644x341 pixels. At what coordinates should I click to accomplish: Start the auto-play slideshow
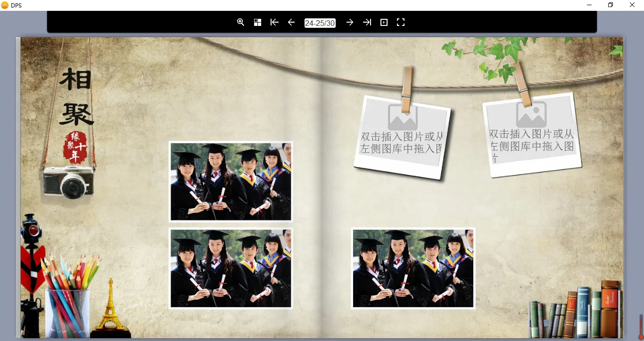point(384,22)
